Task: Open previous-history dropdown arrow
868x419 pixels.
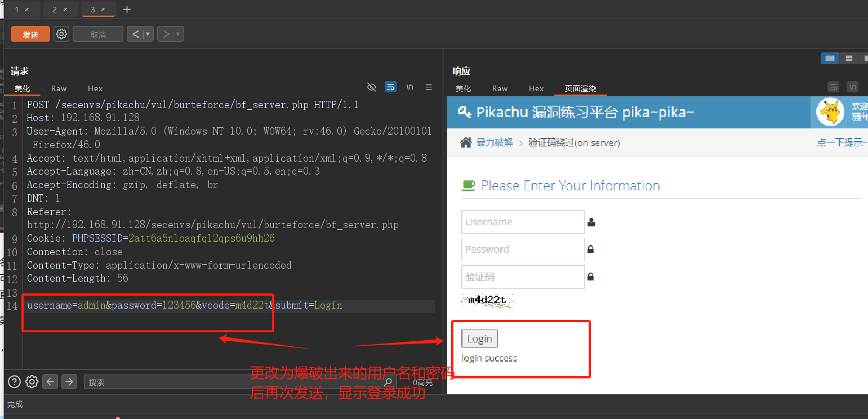Action: (x=148, y=34)
